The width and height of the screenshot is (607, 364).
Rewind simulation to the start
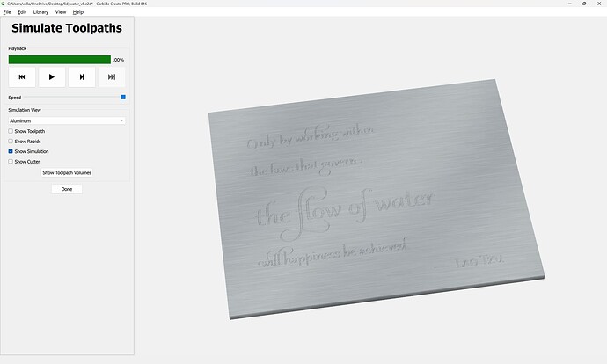(22, 77)
